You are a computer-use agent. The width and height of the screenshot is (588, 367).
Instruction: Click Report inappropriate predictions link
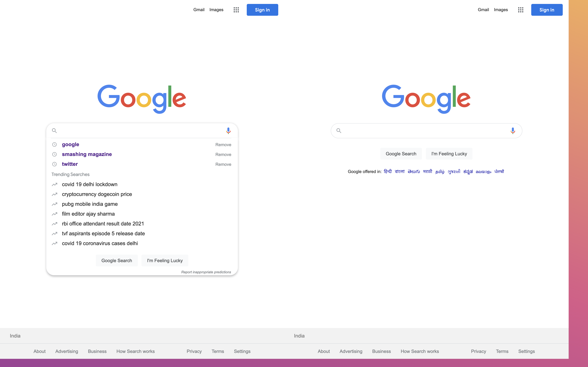206,272
